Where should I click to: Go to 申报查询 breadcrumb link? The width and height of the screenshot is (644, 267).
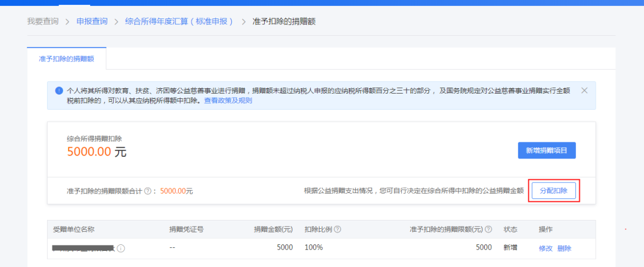tap(92, 21)
